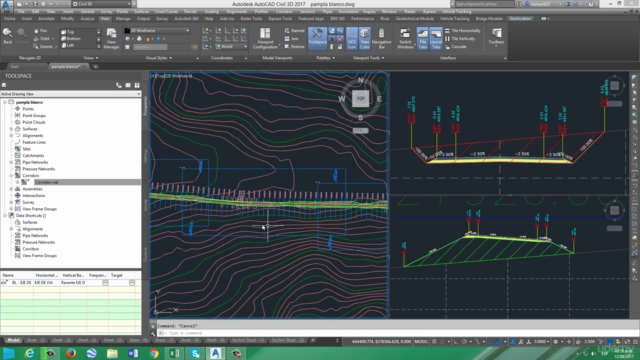This screenshot has width=640, height=360.
Task: Open the Corridors menu
Action: 284,12
